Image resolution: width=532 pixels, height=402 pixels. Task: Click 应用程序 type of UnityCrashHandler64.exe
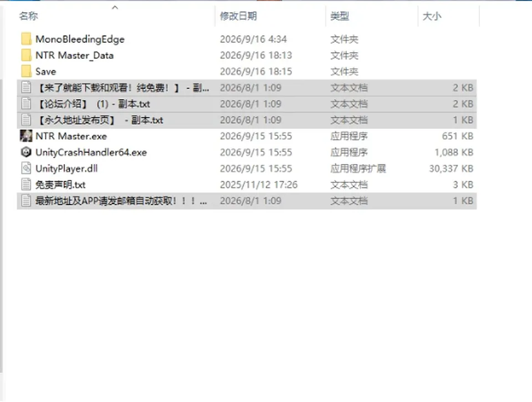pos(349,152)
